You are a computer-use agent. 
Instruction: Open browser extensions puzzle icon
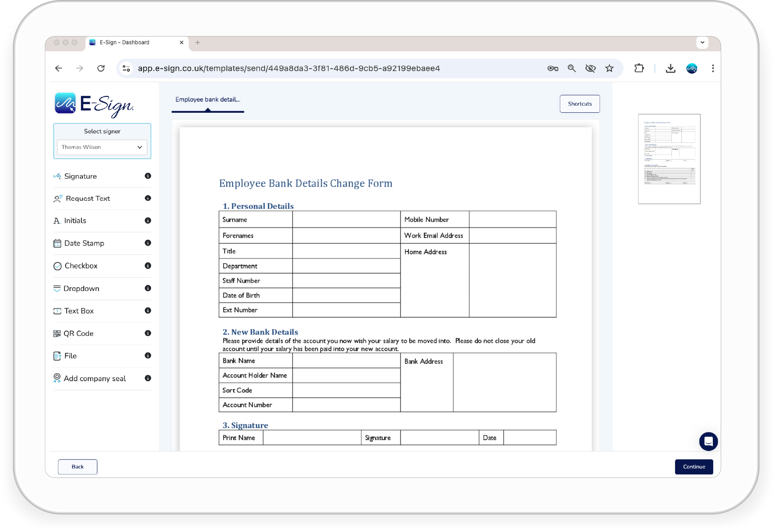(x=639, y=68)
